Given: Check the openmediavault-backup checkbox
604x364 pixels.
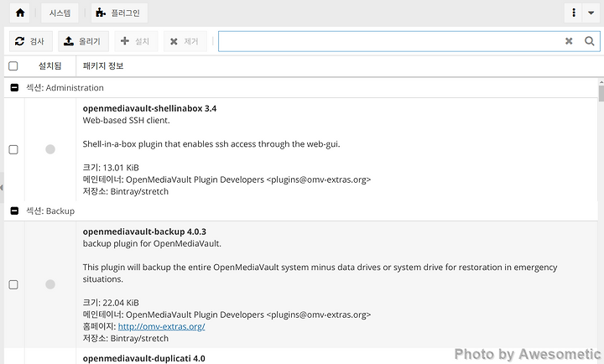Looking at the screenshot, I should pos(13,284).
